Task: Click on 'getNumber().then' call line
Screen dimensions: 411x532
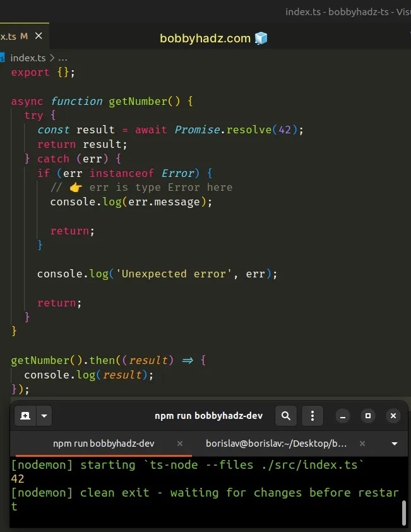Action: (108, 360)
